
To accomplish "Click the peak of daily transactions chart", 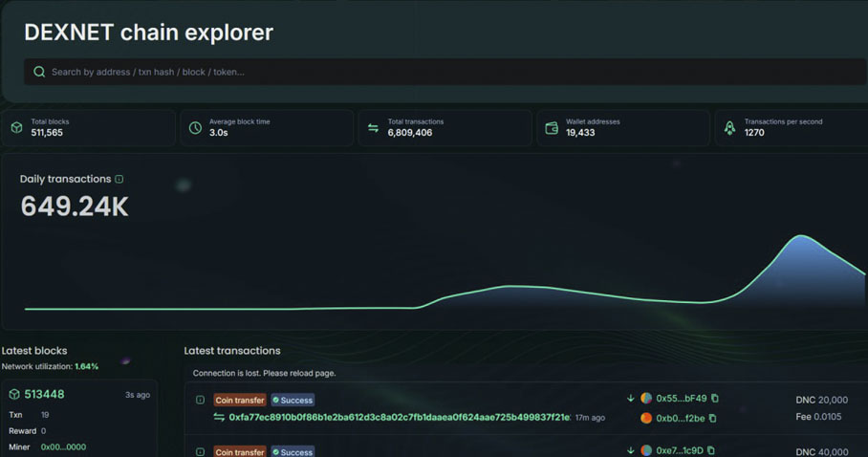I will (x=801, y=236).
